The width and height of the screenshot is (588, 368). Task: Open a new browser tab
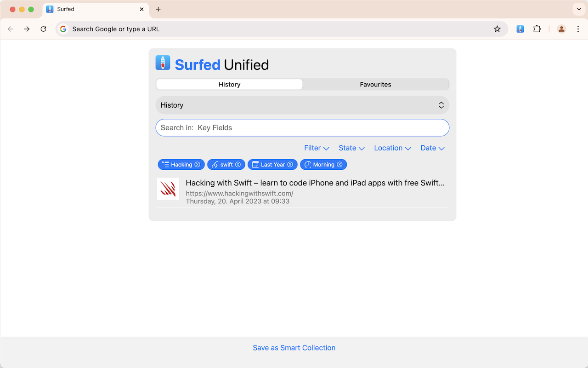(x=158, y=9)
